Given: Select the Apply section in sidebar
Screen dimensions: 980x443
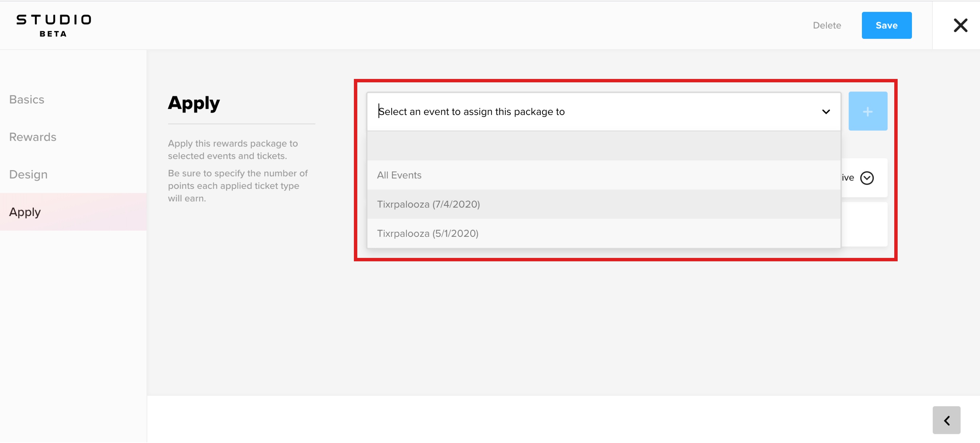Looking at the screenshot, I should pos(73,212).
